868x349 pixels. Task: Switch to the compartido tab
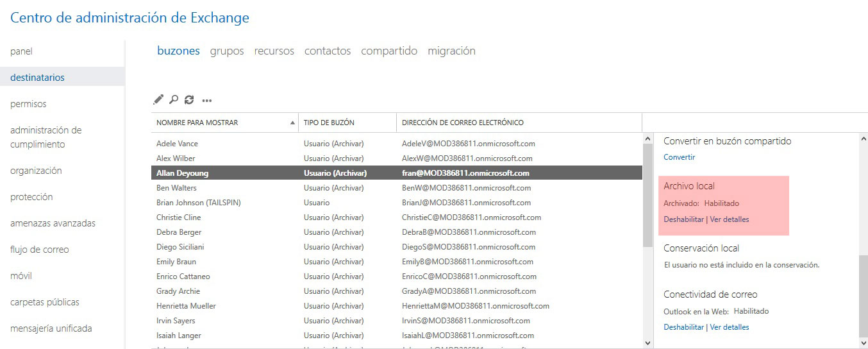pos(389,51)
